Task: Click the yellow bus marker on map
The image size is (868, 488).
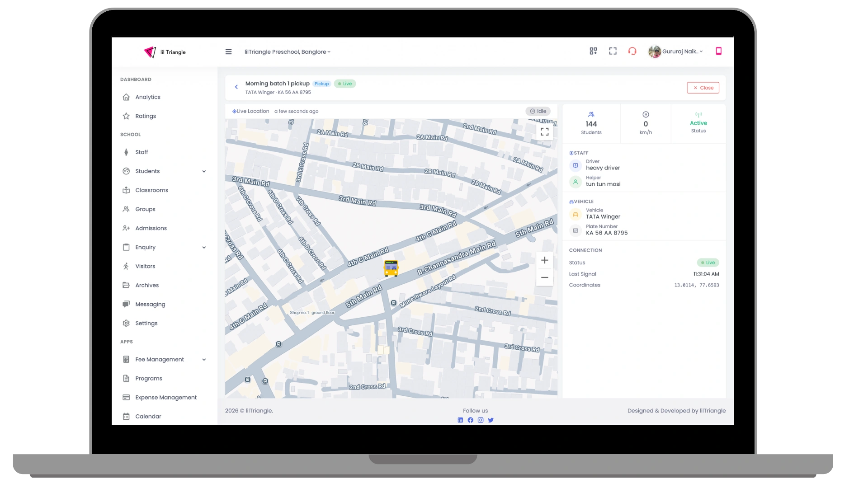Action: coord(391,268)
